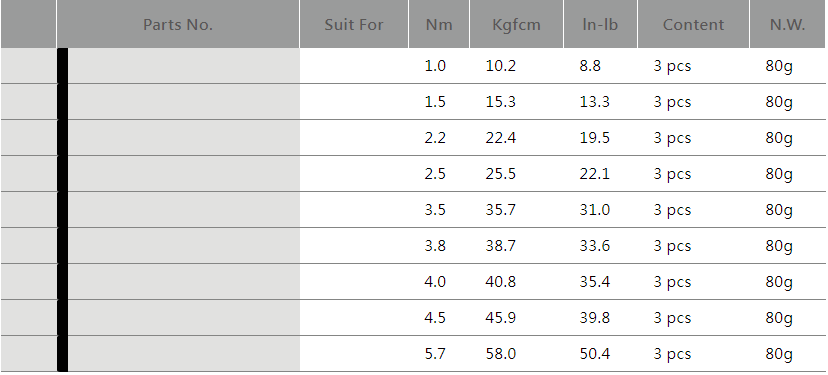Select the 1.0 Nm cell

click(435, 66)
